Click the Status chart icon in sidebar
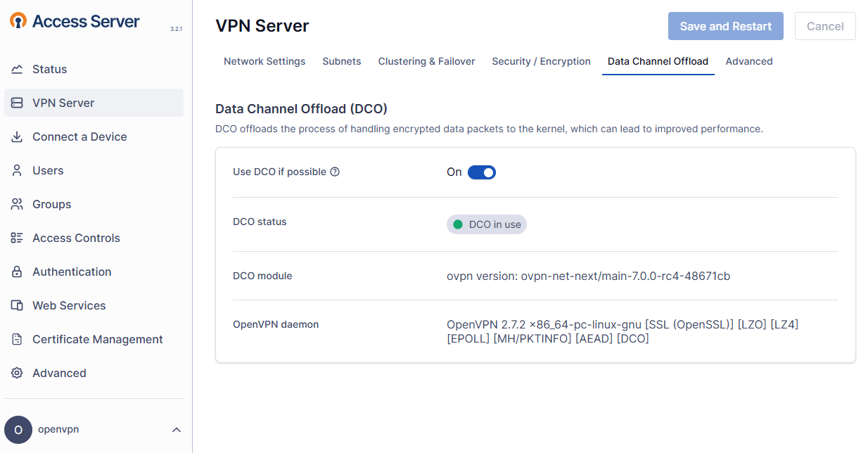 point(18,69)
